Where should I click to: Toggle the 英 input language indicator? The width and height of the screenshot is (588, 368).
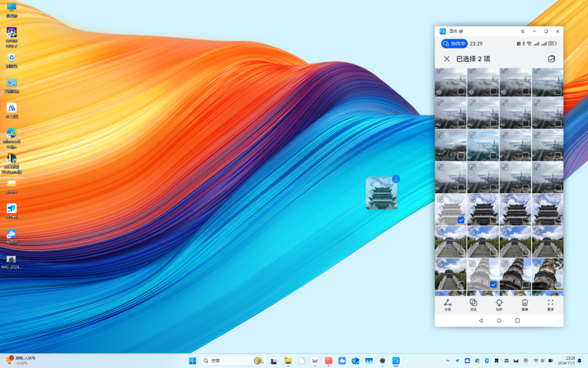(x=526, y=360)
